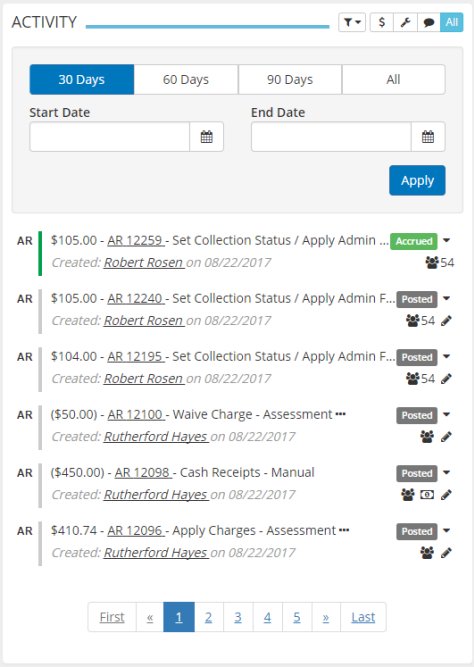Click the Accrued status badge on AR 12259
The image size is (474, 667).
(x=414, y=241)
